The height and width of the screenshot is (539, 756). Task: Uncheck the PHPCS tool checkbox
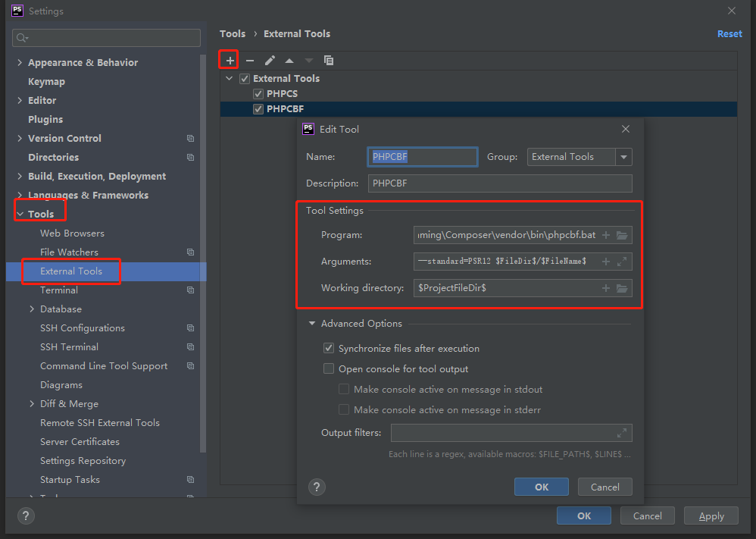(258, 93)
